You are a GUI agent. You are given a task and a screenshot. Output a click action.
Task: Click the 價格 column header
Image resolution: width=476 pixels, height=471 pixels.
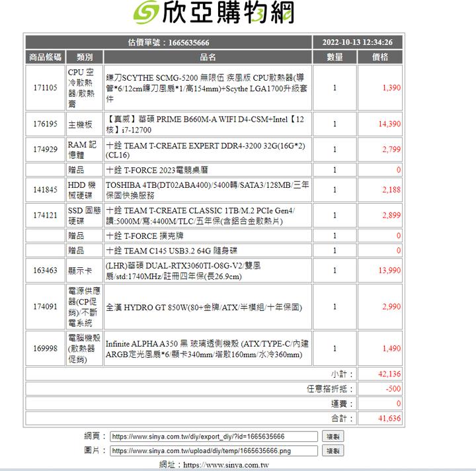point(380,57)
